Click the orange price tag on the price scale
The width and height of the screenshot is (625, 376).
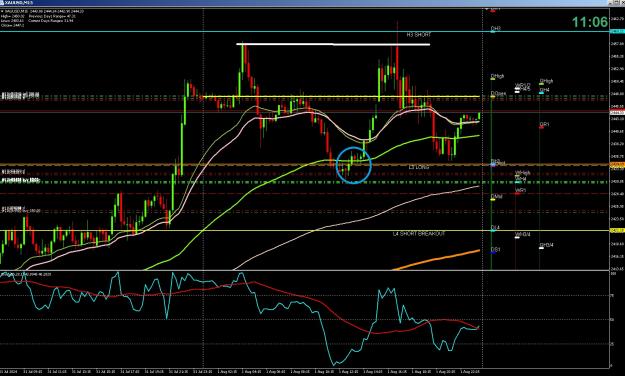point(617,164)
